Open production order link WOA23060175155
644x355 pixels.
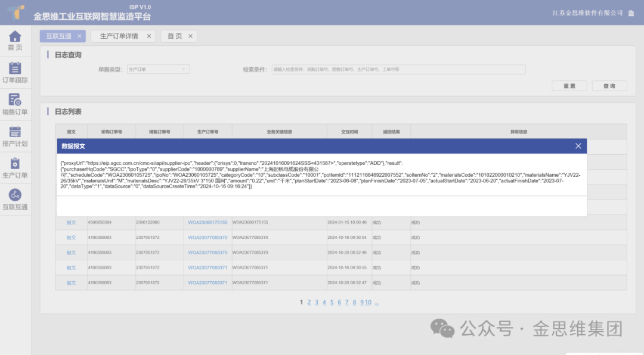point(208,222)
